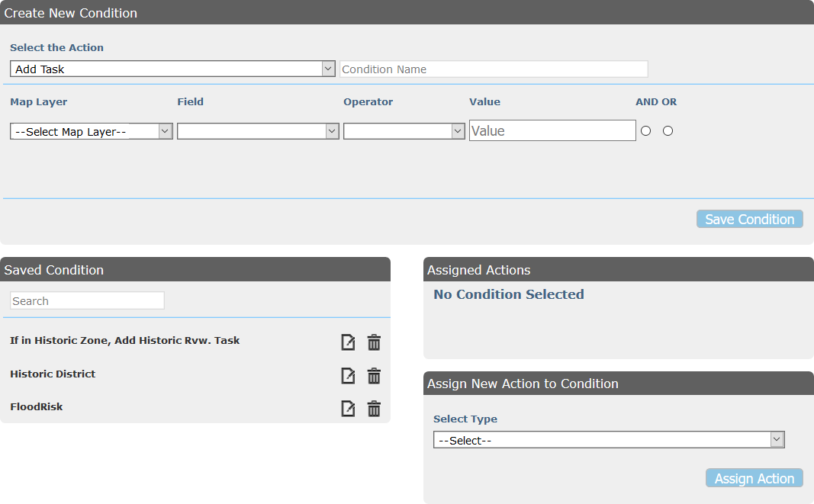Open the Field dropdown

pos(257,130)
